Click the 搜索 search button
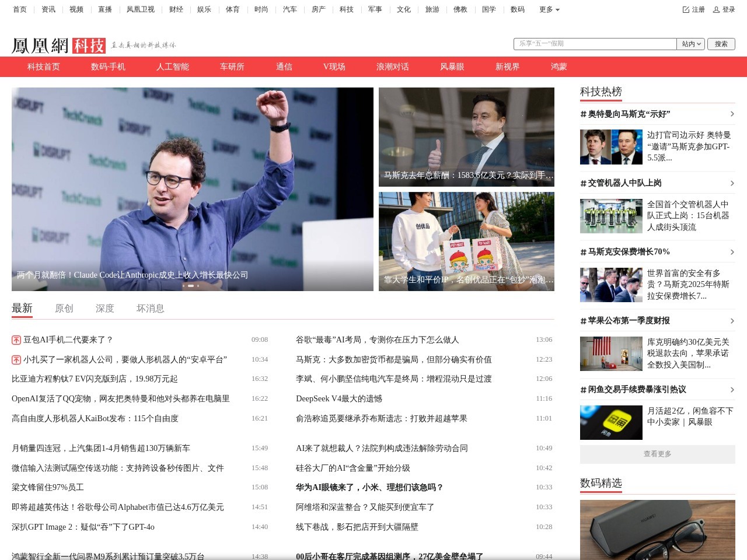Image resolution: width=747 pixels, height=560 pixels. click(721, 44)
